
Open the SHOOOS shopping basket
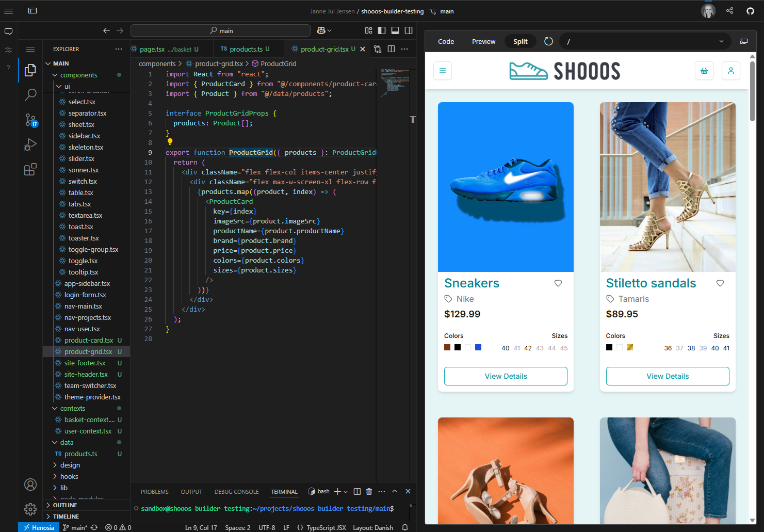[x=704, y=71]
